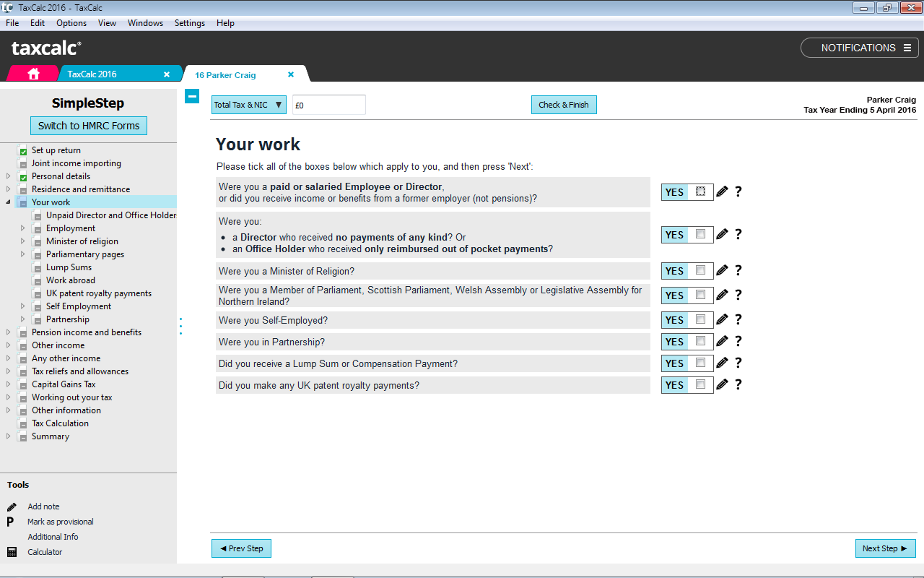
Task: Click the home icon tab
Action: tap(33, 74)
